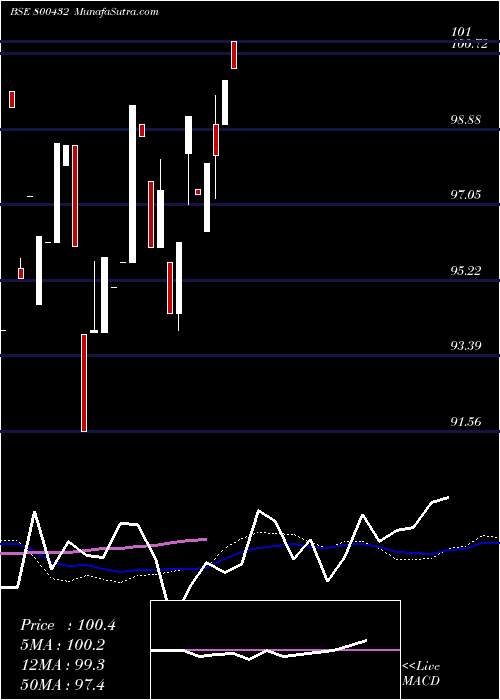The height and width of the screenshot is (700, 500).
Task: Select the 101 price level label
Action: pos(461,32)
